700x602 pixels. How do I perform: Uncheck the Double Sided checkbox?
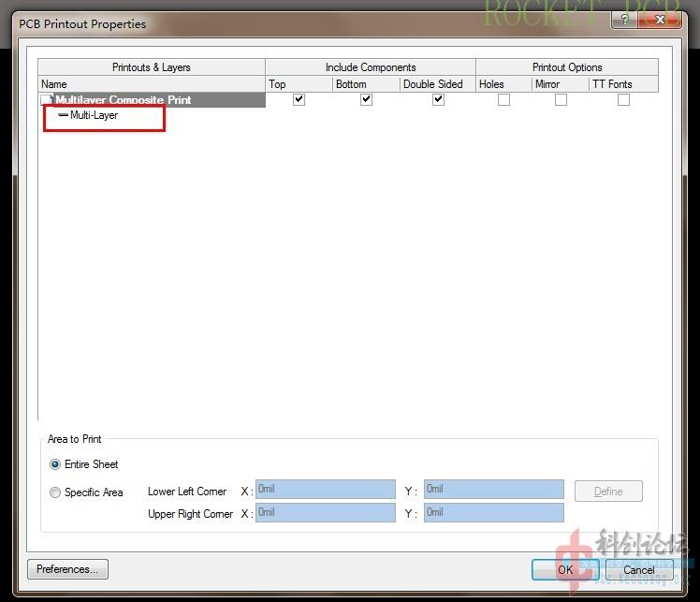click(x=438, y=99)
